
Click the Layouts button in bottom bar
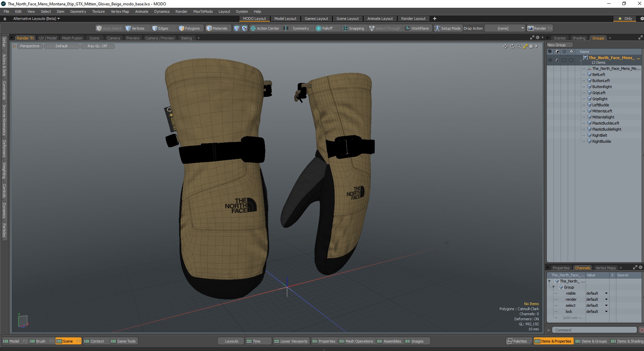(232, 341)
